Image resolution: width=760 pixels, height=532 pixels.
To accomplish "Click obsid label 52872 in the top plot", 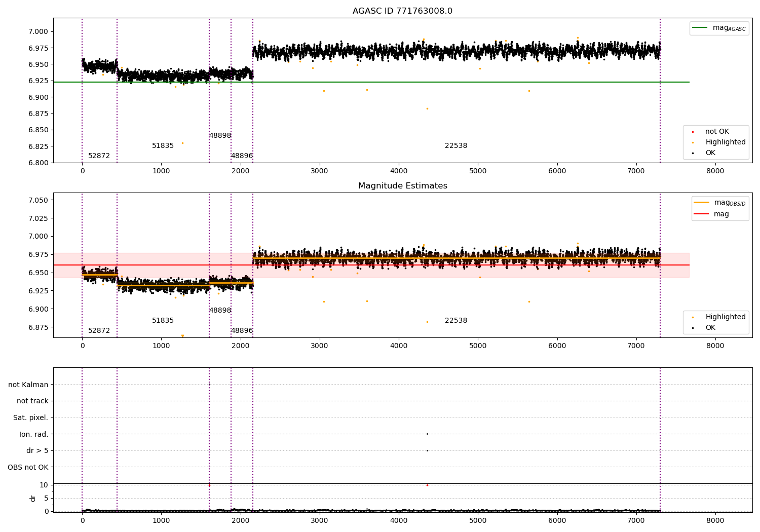I will (x=99, y=156).
